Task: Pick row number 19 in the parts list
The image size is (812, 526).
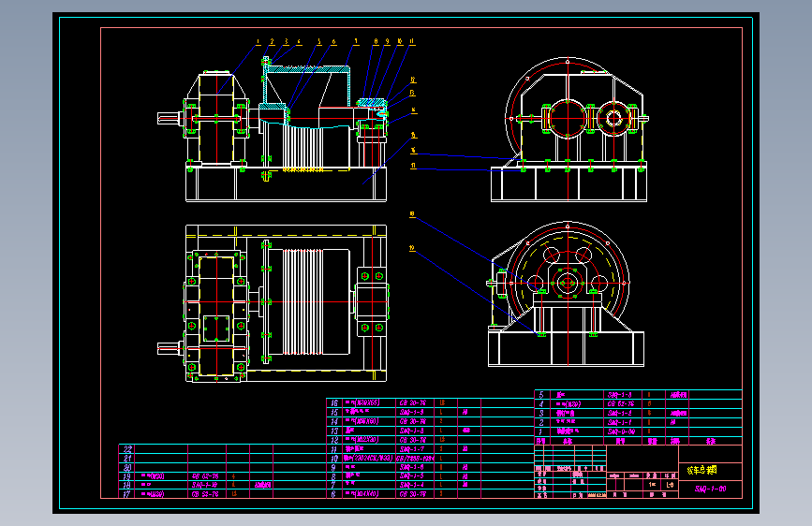Action: (x=126, y=476)
